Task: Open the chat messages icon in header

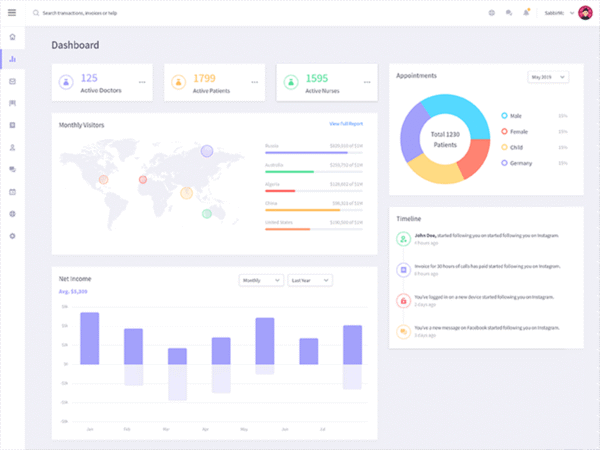Action: pyautogui.click(x=509, y=13)
